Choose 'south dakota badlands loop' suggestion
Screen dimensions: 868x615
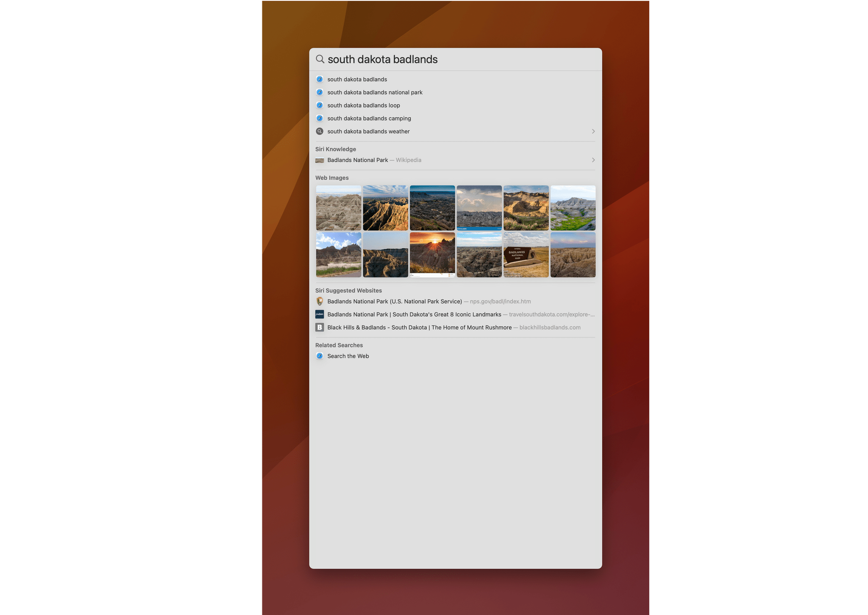[364, 105]
